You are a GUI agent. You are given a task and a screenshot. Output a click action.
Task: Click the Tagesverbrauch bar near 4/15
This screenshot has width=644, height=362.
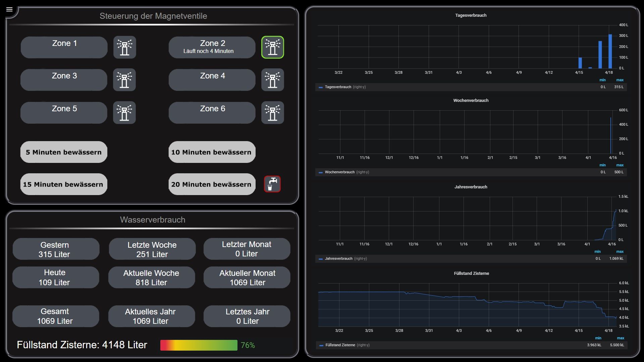[580, 63]
